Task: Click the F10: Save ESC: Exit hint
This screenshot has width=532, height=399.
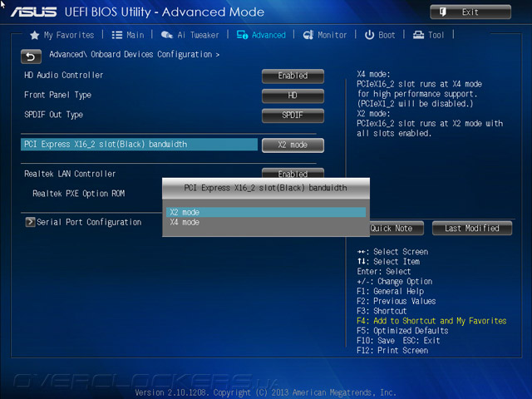Action: (398, 340)
